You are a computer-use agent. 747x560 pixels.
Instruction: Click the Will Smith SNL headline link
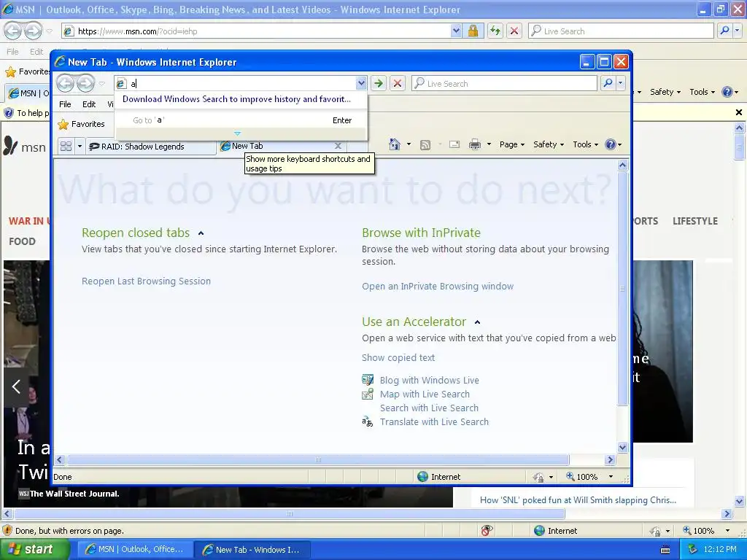(578, 500)
